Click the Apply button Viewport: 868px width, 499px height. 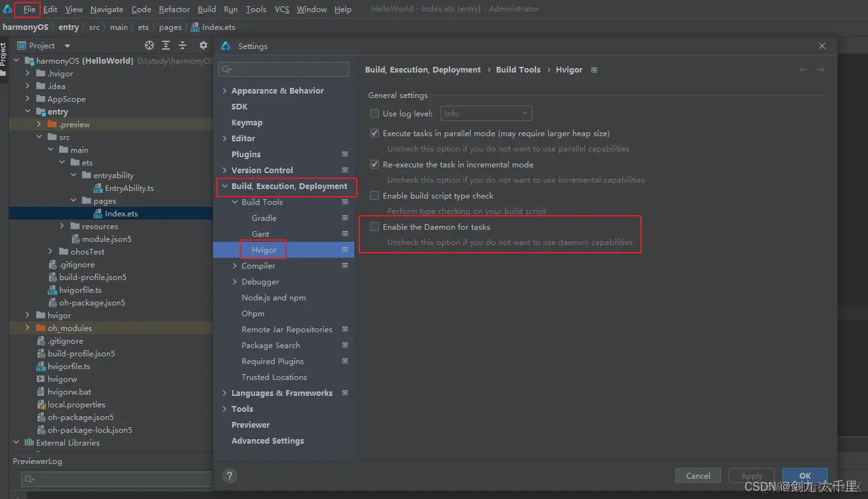tap(752, 475)
